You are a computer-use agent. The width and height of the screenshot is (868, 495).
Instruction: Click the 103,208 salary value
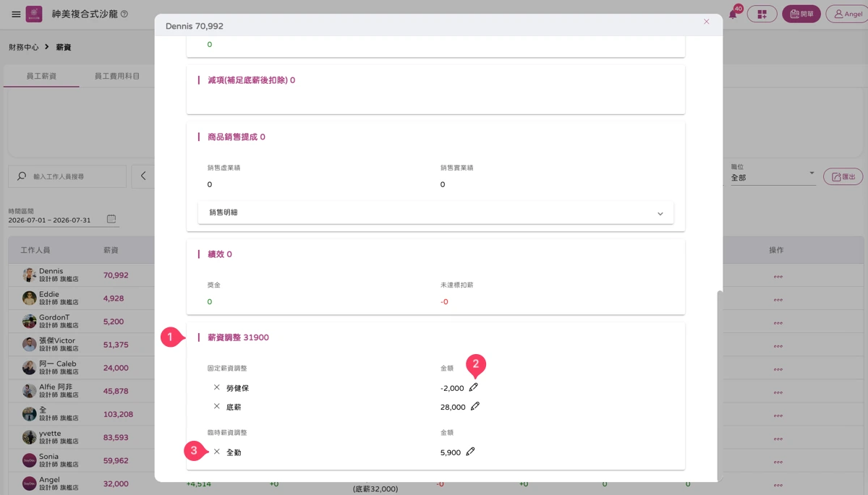118,414
